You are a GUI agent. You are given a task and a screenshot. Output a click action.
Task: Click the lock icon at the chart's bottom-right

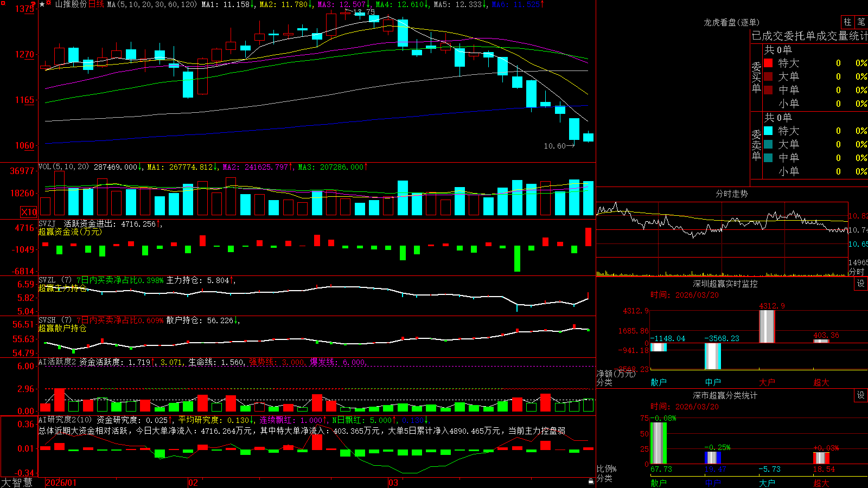click(591, 481)
